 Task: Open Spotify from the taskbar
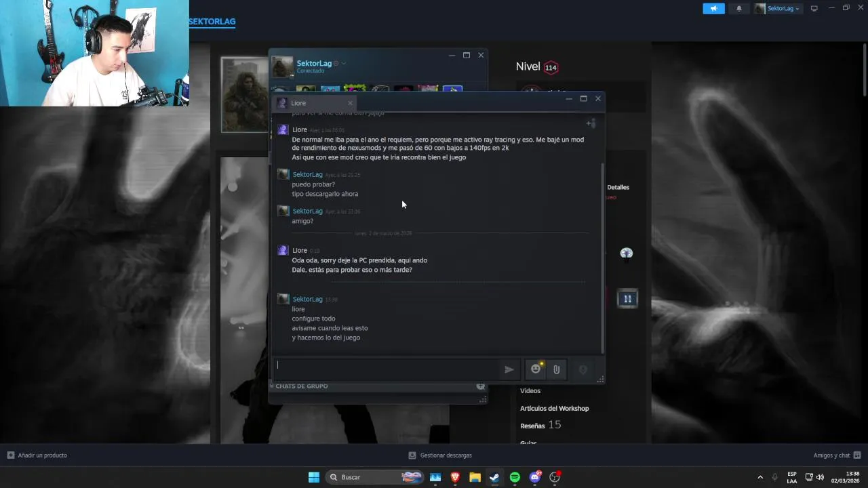point(515,477)
